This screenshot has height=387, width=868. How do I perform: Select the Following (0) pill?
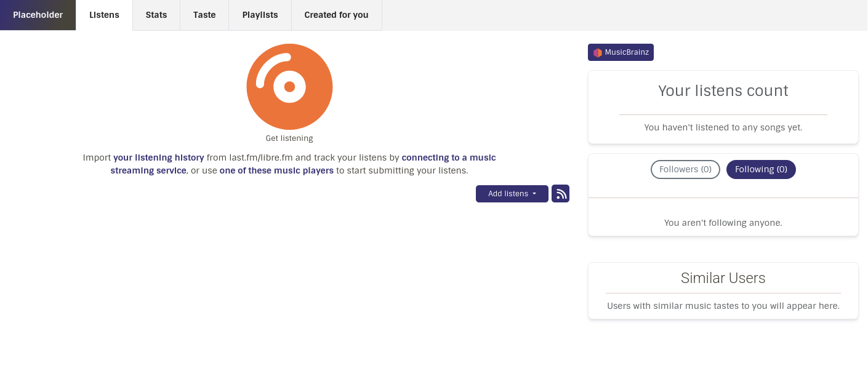pos(761,169)
